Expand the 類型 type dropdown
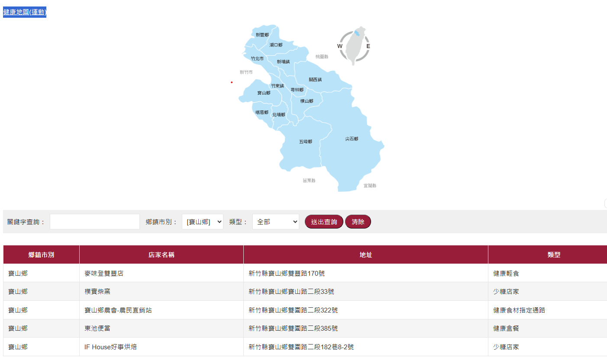This screenshot has height=364, width=607. [x=275, y=222]
